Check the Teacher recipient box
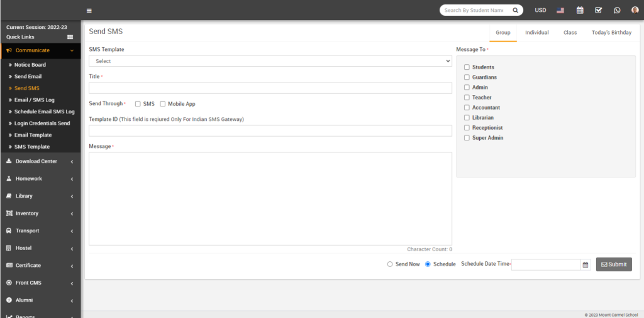This screenshot has height=318, width=644. click(x=467, y=98)
